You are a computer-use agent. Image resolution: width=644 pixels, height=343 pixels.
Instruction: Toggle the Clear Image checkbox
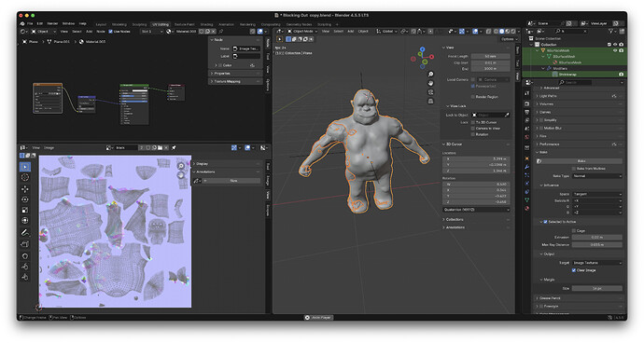pos(574,270)
